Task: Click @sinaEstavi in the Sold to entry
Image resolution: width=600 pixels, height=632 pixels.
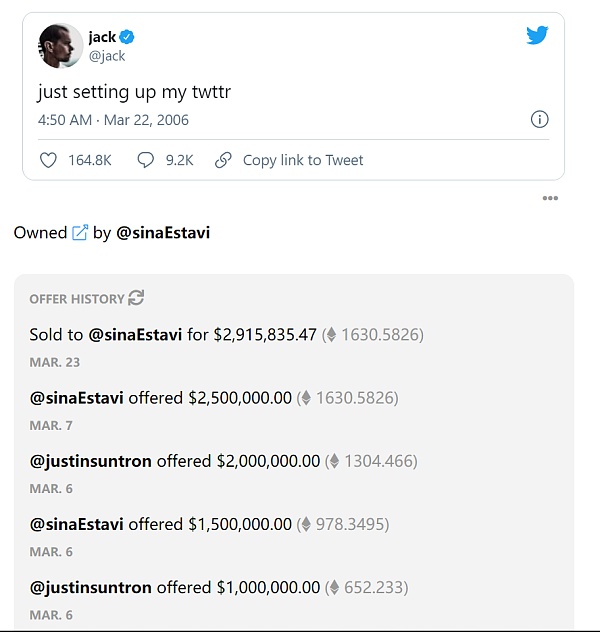Action: tap(135, 335)
